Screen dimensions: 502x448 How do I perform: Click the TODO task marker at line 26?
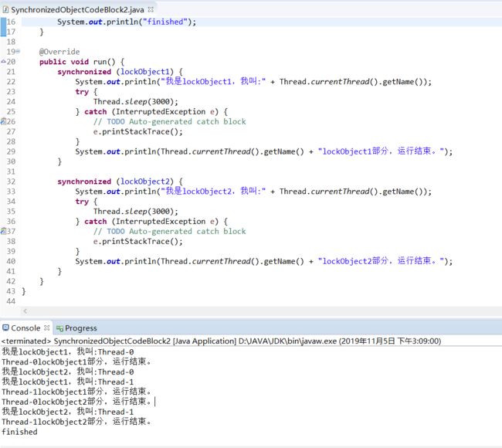[x=3, y=121]
